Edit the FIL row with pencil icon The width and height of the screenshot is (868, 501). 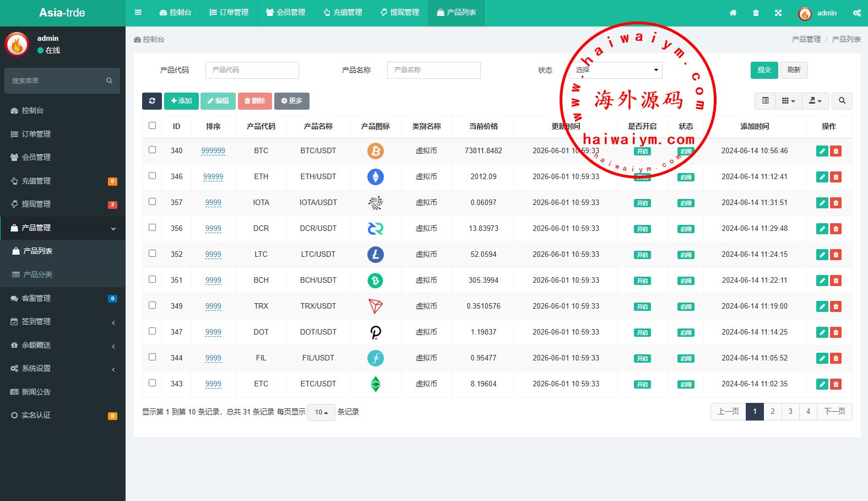click(822, 358)
